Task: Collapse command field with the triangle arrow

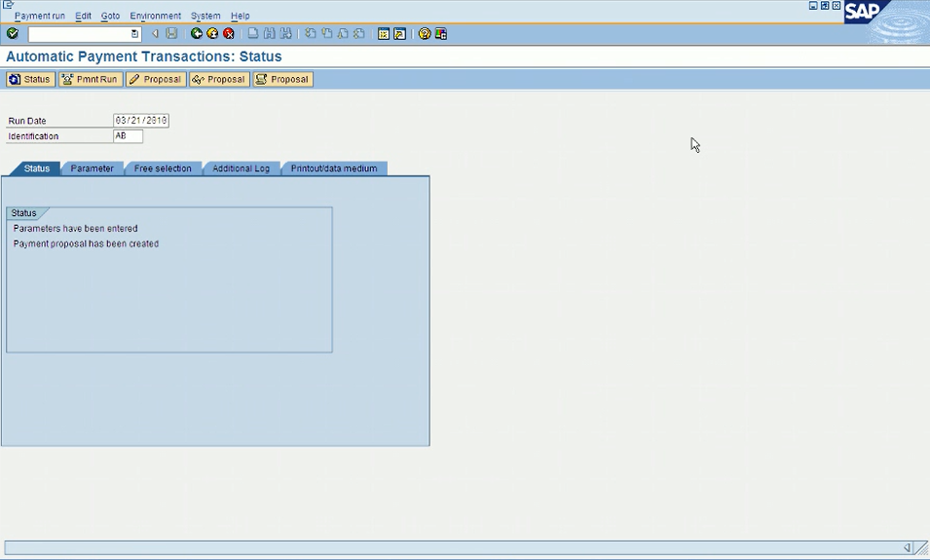Action: pyautogui.click(x=156, y=34)
